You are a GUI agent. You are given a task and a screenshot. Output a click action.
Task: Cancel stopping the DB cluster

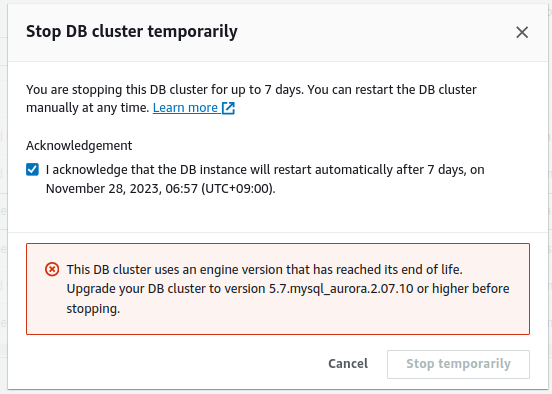coord(348,363)
